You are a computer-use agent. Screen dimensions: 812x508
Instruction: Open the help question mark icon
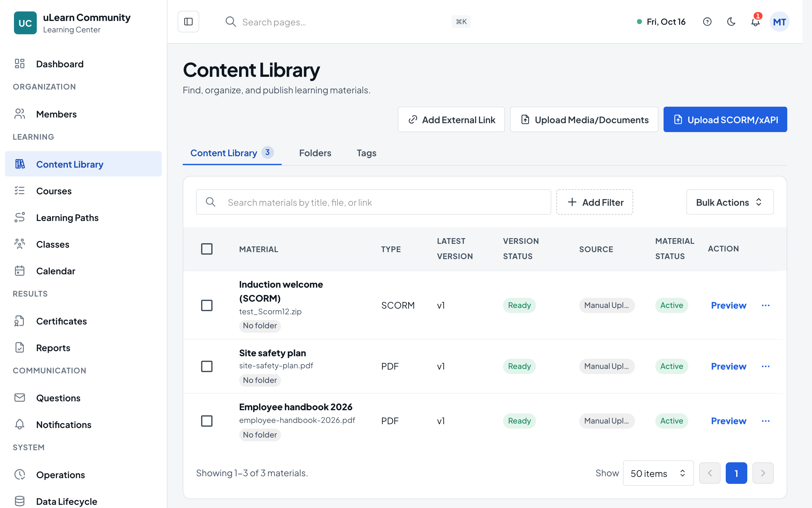tap(707, 22)
